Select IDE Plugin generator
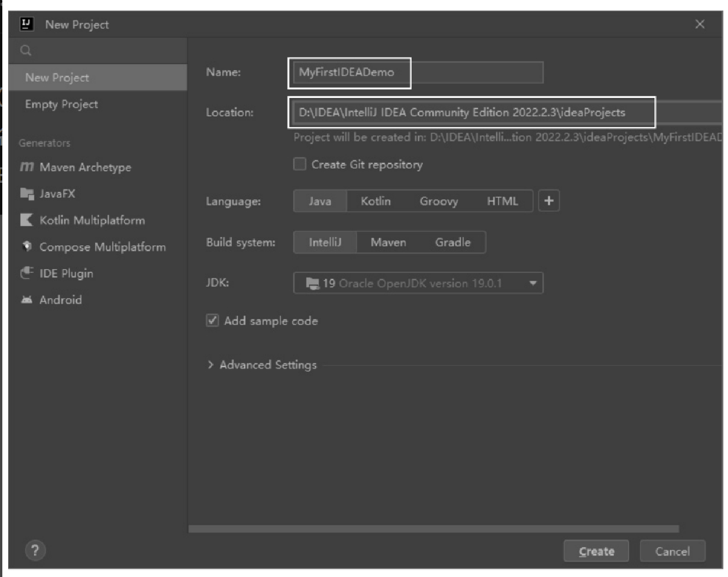Image resolution: width=728 pixels, height=577 pixels. [98, 273]
